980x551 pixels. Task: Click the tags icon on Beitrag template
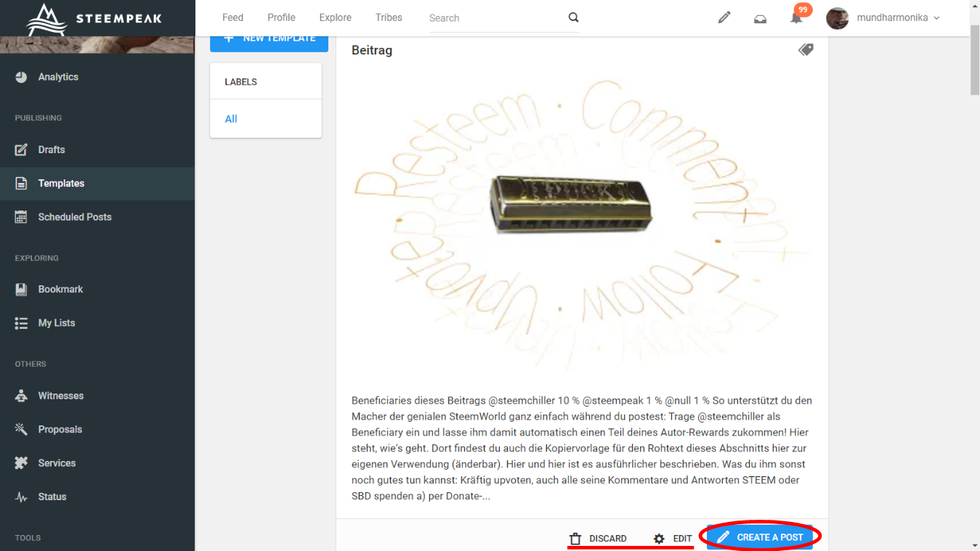click(x=806, y=49)
